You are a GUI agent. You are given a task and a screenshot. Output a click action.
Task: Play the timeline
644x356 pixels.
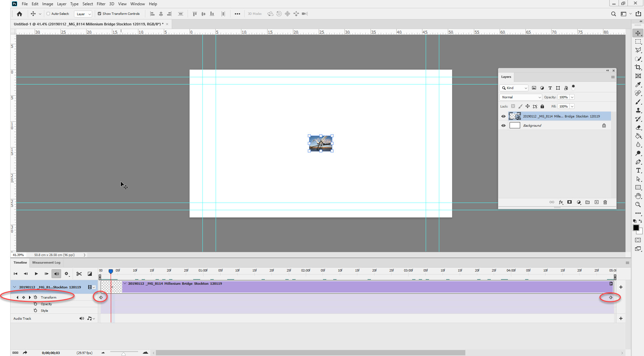click(36, 274)
